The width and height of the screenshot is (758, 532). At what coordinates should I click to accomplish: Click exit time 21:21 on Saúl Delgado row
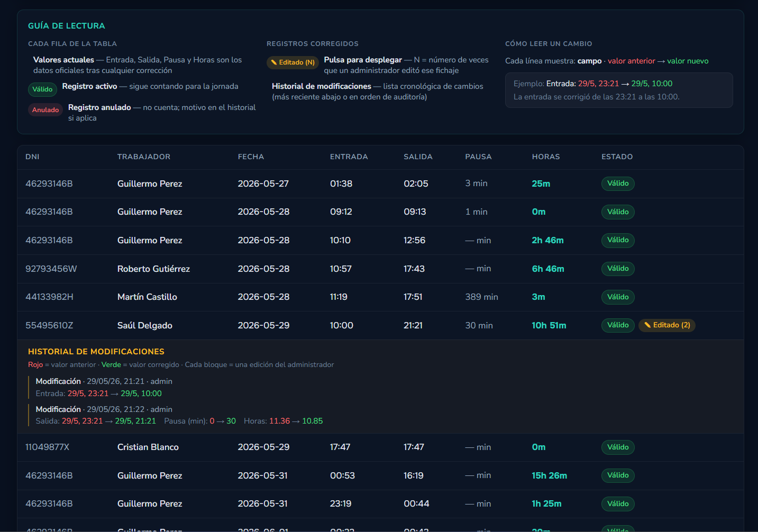coord(413,325)
